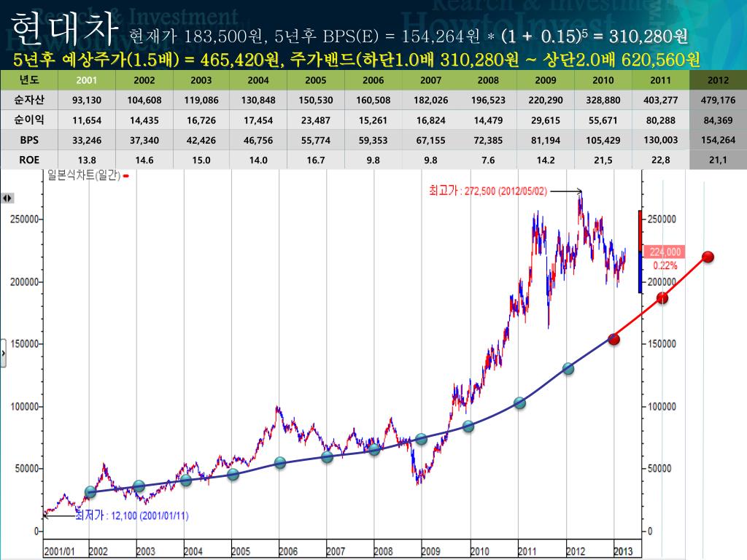This screenshot has width=747, height=560.
Task: Click the teal BPS marker on the 2012 gridline
Action: 568,368
